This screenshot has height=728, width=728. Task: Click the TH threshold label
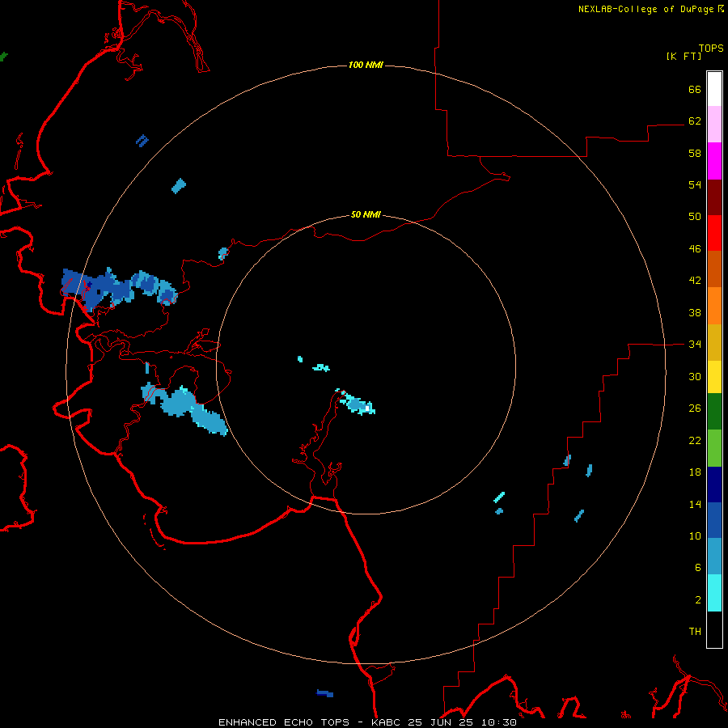[x=695, y=632]
